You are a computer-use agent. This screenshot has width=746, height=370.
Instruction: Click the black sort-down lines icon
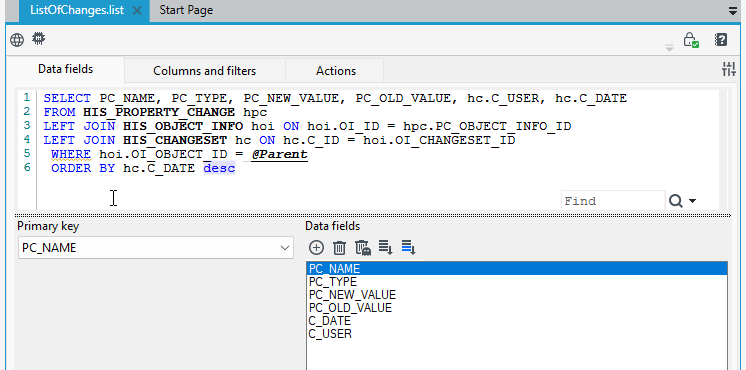[385, 247]
